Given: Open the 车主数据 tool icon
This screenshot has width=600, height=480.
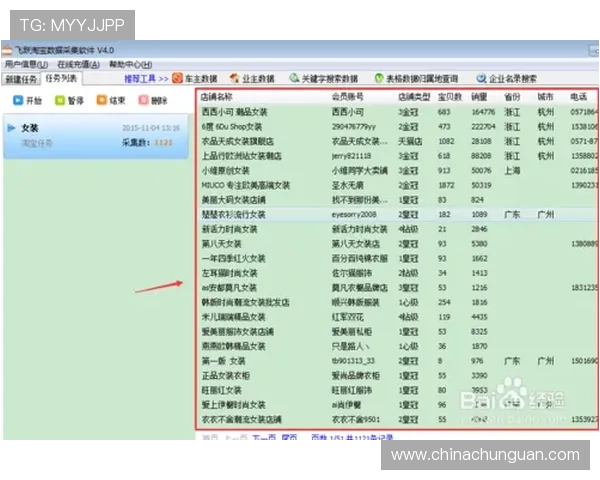Looking at the screenshot, I should pyautogui.click(x=177, y=78).
